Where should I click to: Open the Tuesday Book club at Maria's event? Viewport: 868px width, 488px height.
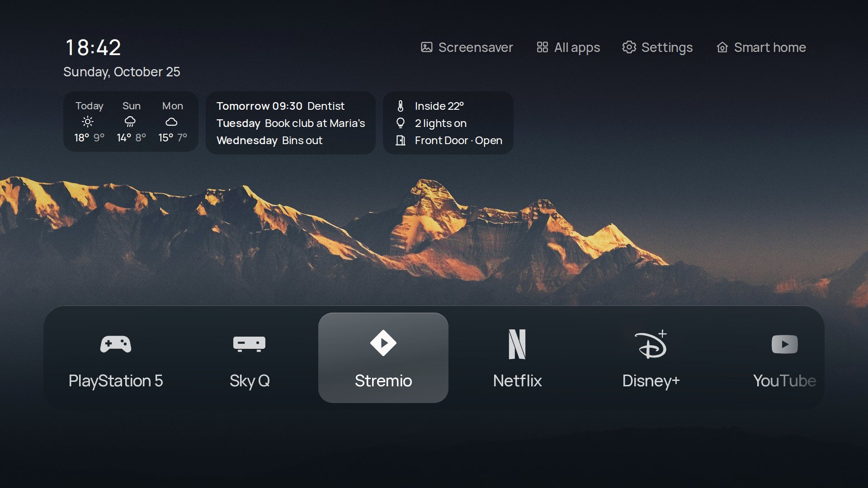(291, 123)
